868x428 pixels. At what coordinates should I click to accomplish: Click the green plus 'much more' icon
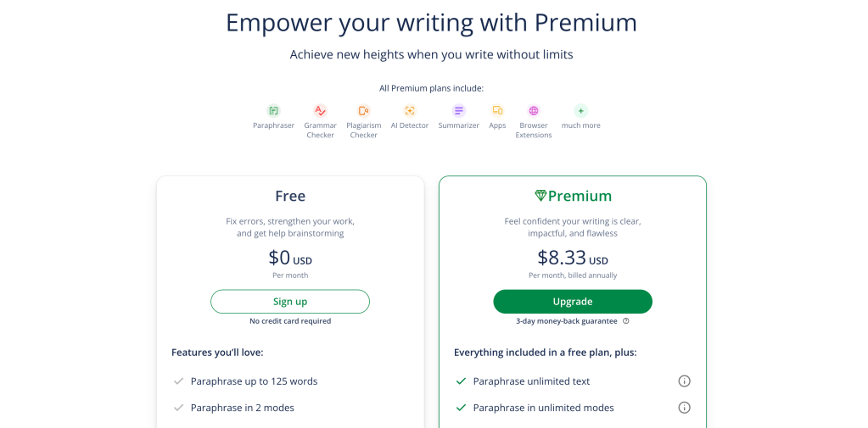[580, 111]
